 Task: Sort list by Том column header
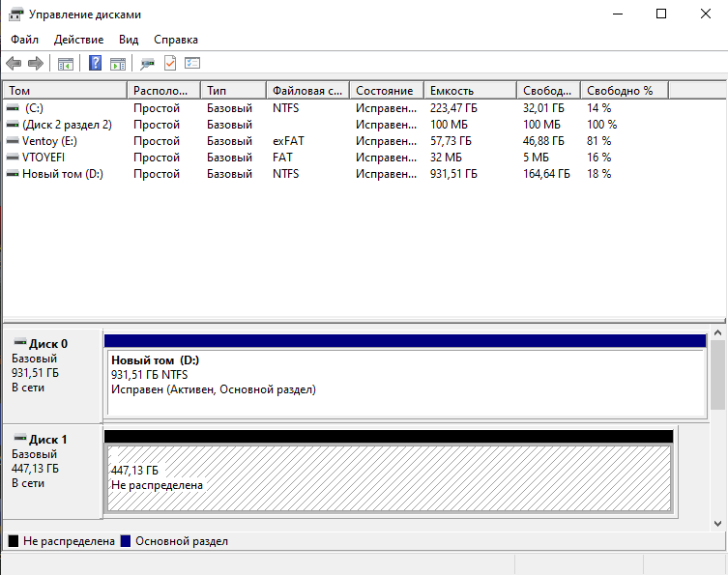[64, 90]
